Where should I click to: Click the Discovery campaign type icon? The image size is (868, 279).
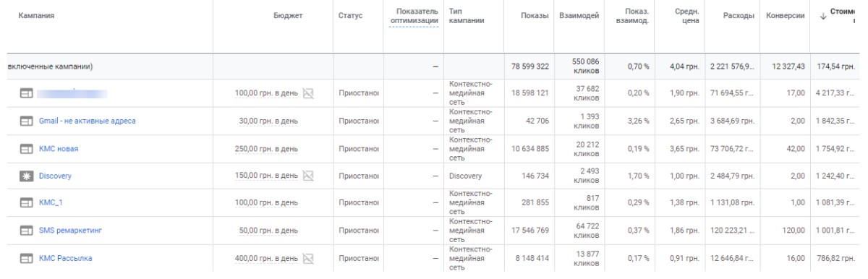click(26, 176)
